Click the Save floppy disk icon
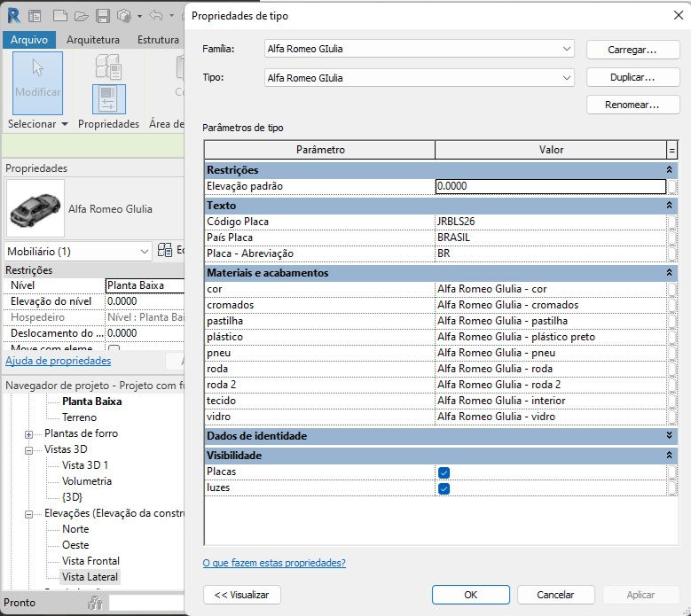Viewport: 691px width, 616px height. 103,16
